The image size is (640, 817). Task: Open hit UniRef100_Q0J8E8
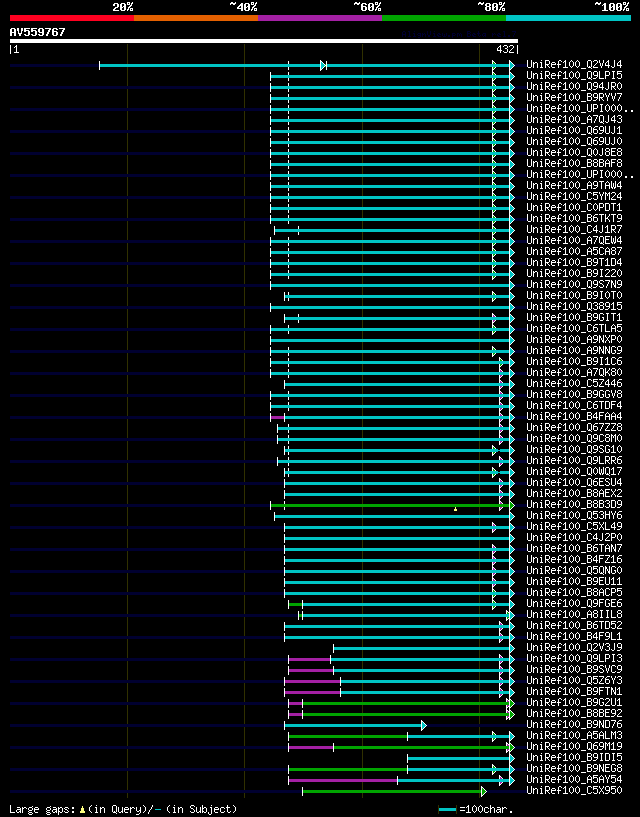[574, 152]
